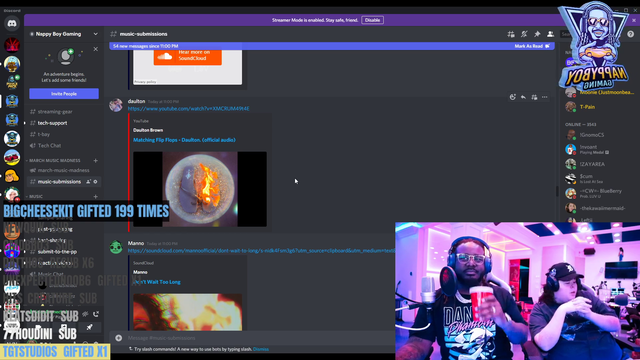Click the hash icon beside music-submissions header
Image resolution: width=640 pixels, height=360 pixels.
click(113, 34)
